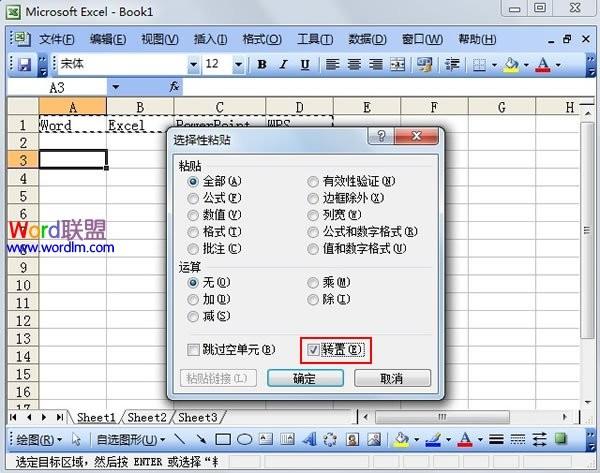Enable the 跳过空单元 checkbox
600x473 pixels.
[194, 350]
